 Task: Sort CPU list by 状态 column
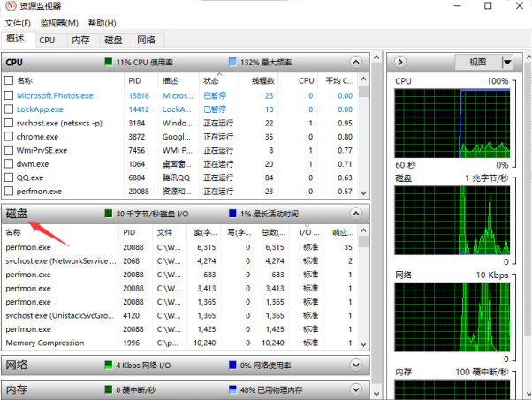click(x=219, y=80)
